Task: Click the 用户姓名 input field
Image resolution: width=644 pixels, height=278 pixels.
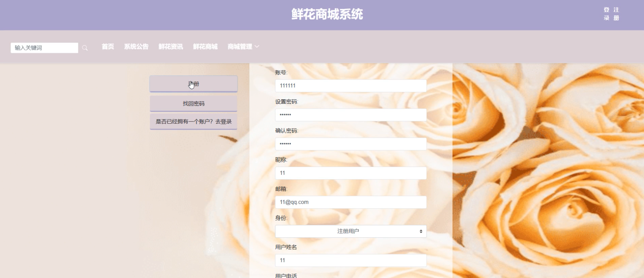Action: click(350, 260)
